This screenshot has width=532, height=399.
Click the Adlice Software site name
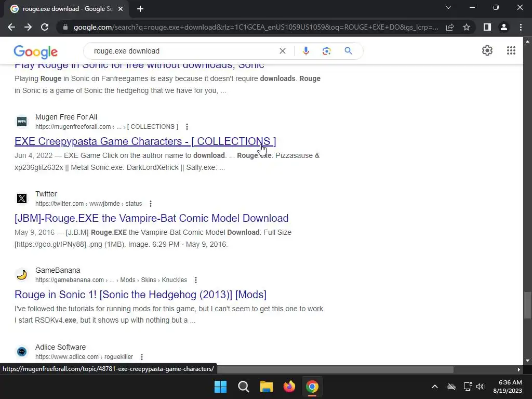pyautogui.click(x=60, y=347)
